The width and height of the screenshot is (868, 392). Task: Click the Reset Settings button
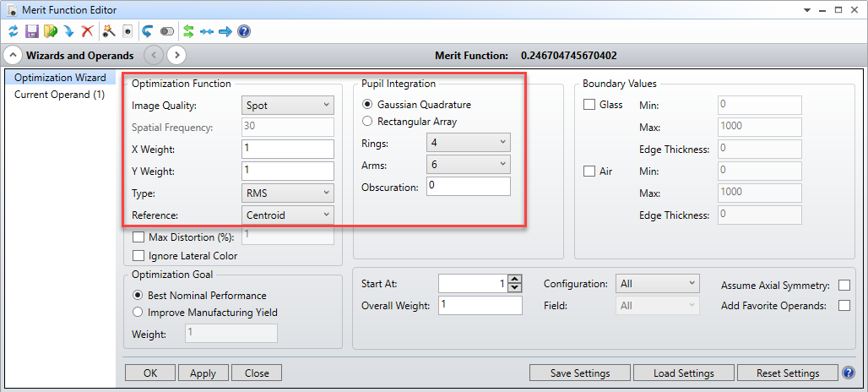(x=788, y=373)
